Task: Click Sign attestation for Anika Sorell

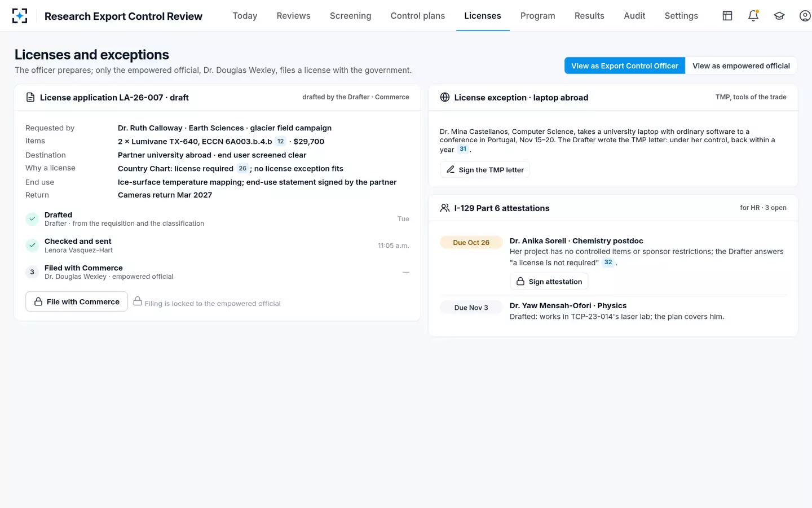Action: (549, 281)
